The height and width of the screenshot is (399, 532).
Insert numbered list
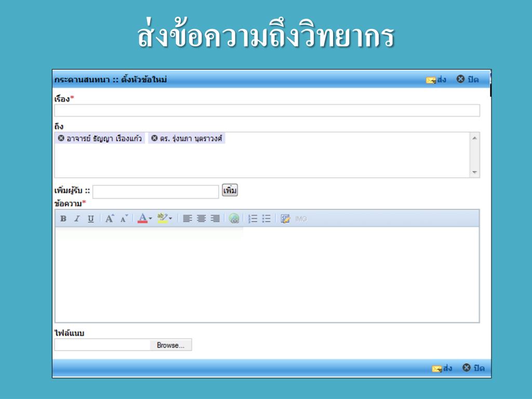(x=253, y=219)
